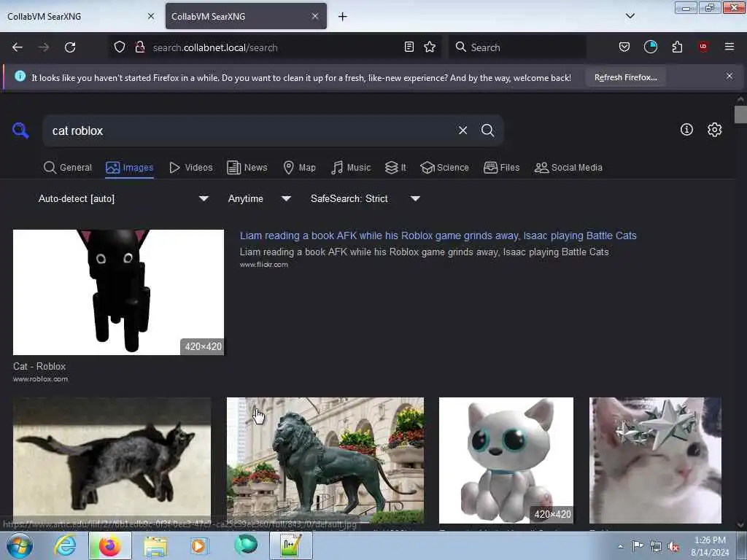Click the Firefox taskbar icon
The height and width of the screenshot is (560, 747).
[x=109, y=545]
